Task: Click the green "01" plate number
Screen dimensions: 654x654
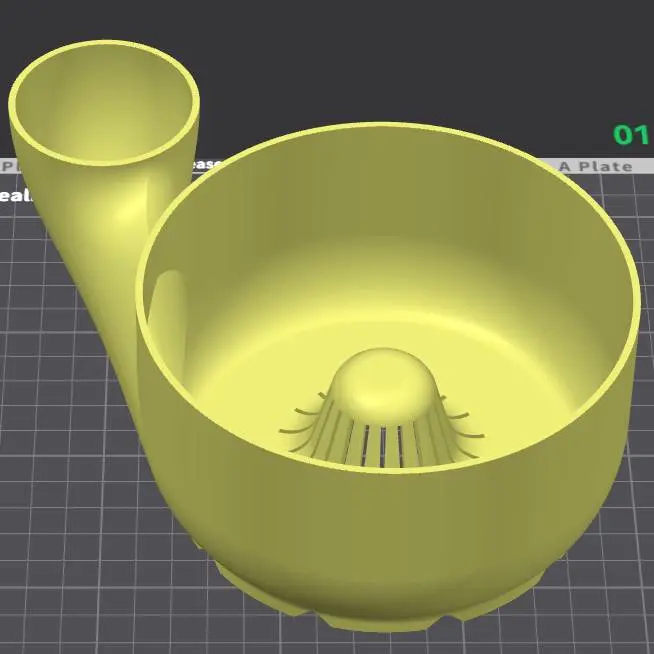Action: tap(631, 135)
